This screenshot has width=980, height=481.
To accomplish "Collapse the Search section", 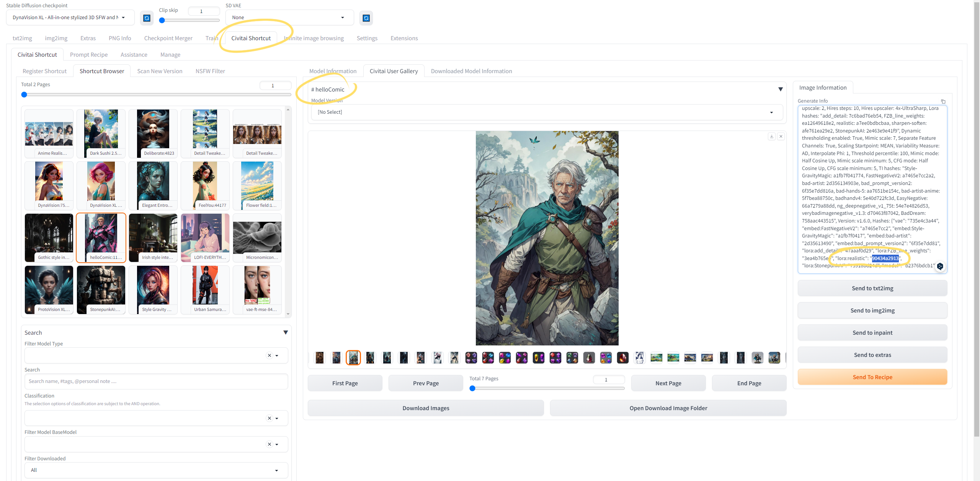I will [x=286, y=332].
